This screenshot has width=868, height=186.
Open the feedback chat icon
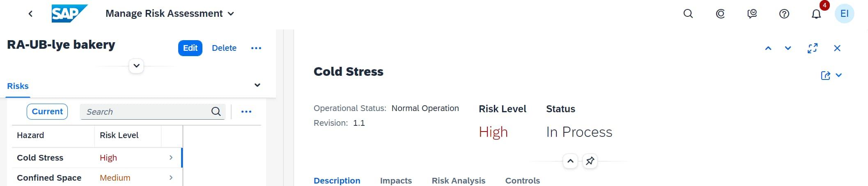click(x=752, y=14)
